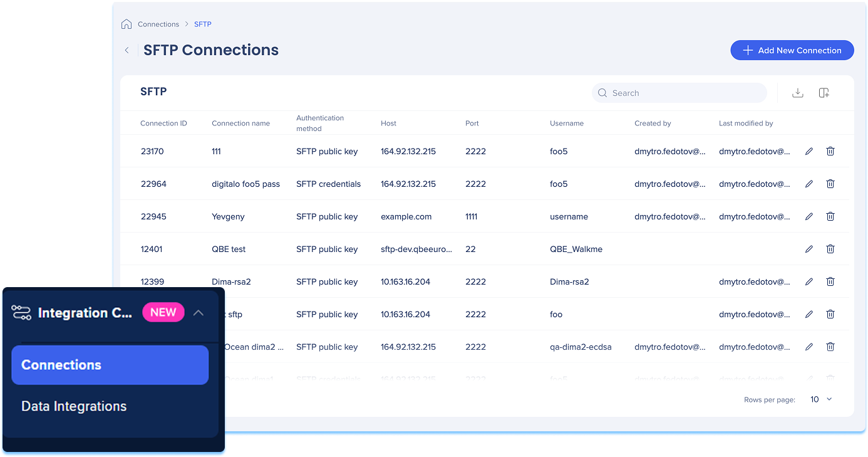Go back using the arrow beside SFTP Connections

point(127,50)
